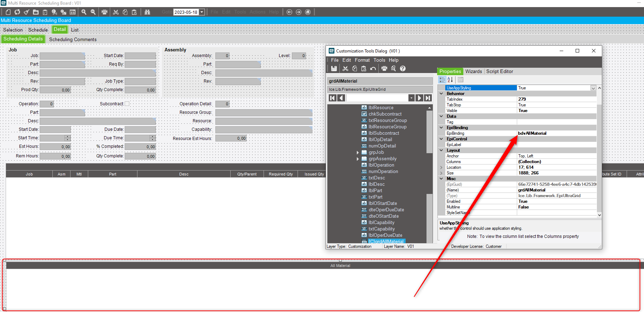Click the Start Time spinner control
This screenshot has width=644, height=312.
tap(68, 138)
